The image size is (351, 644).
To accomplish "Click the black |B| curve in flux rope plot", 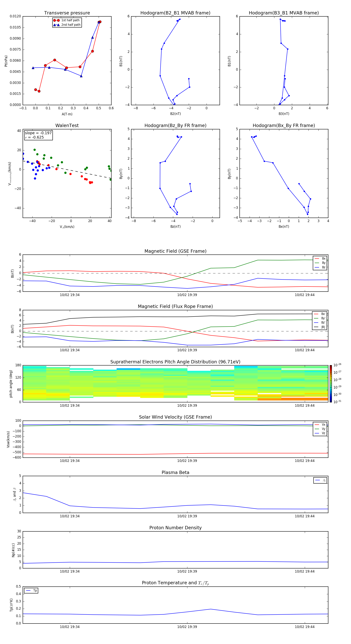I will (x=175, y=317).
